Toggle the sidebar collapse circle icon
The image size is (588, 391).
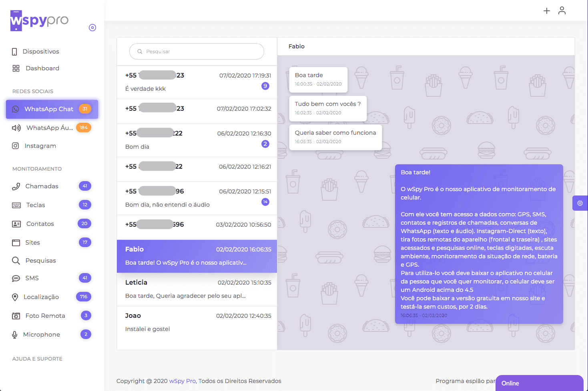point(92,28)
